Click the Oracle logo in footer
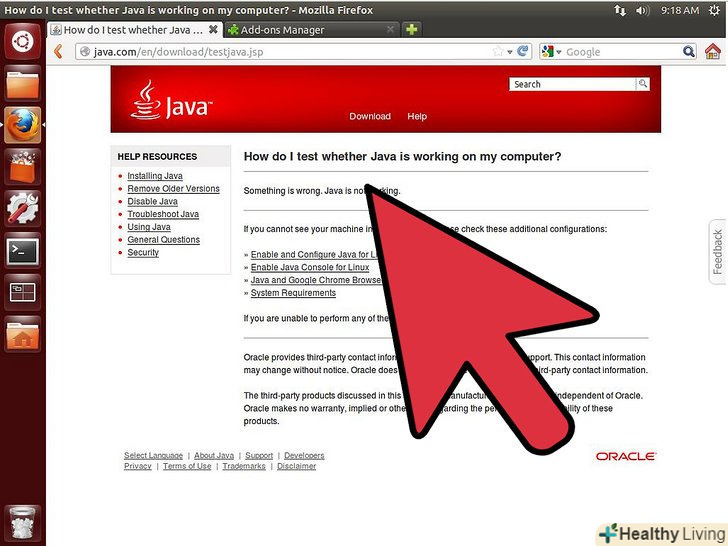728x546 pixels. (x=626, y=457)
